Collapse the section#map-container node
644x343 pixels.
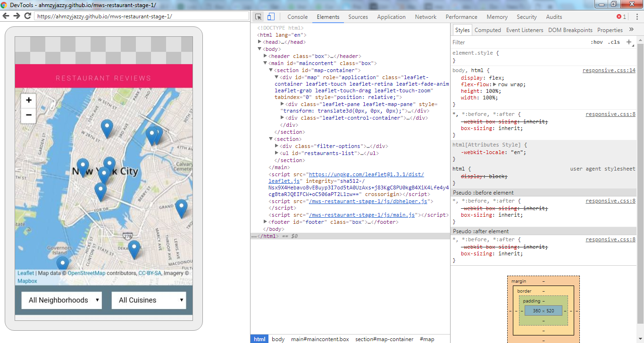(x=271, y=70)
